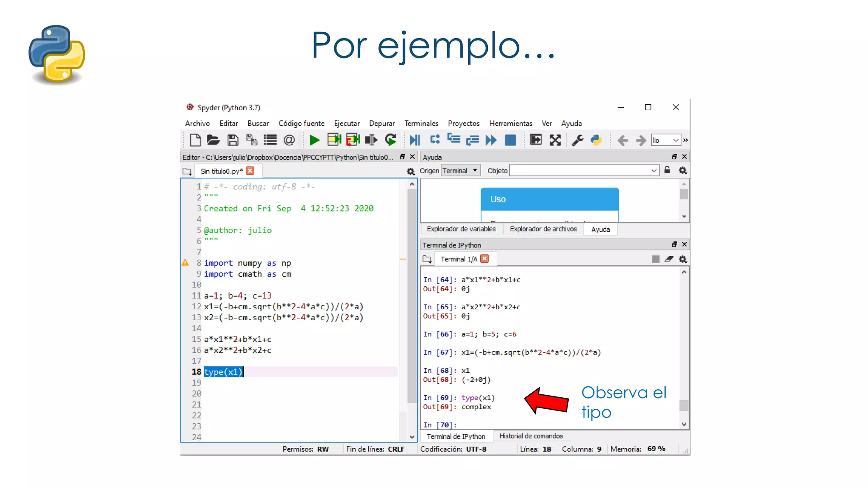Open IPython console options gear

tap(683, 259)
